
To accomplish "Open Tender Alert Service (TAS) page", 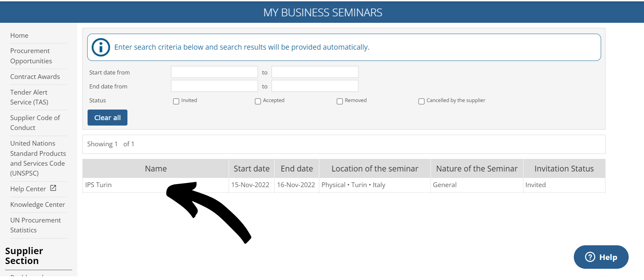I will coord(29,97).
